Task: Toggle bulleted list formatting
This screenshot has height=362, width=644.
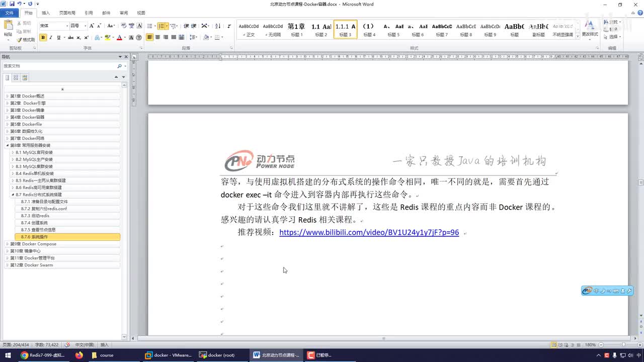Action: tap(149, 26)
